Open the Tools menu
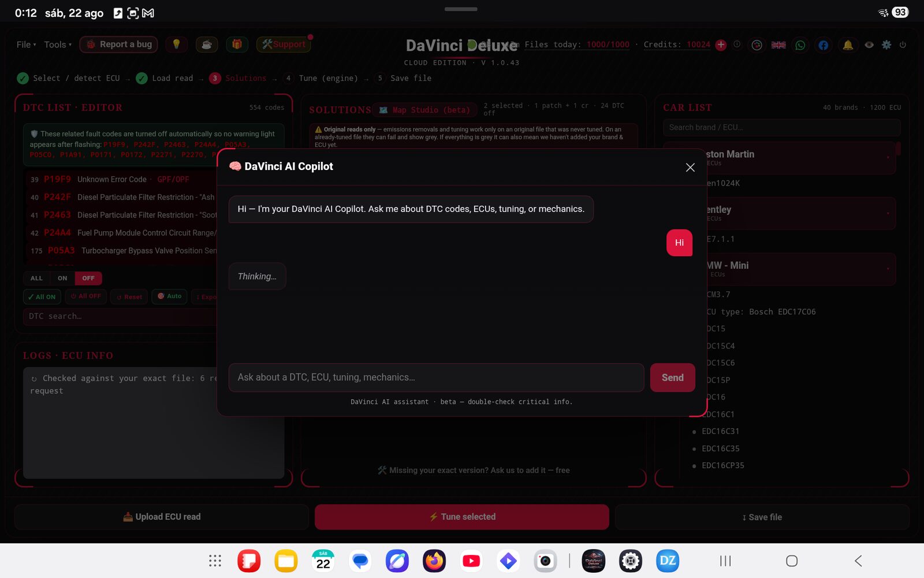The height and width of the screenshot is (578, 924). pos(58,45)
